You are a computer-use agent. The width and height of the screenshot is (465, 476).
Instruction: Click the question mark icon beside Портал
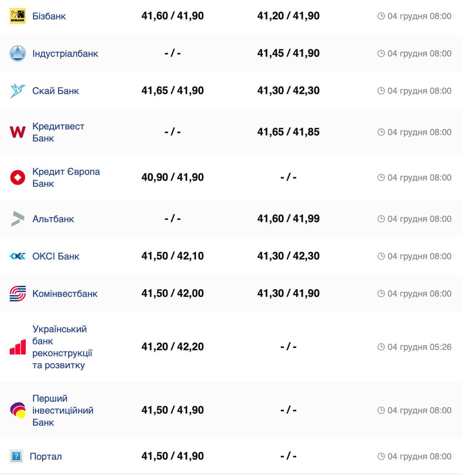16,456
